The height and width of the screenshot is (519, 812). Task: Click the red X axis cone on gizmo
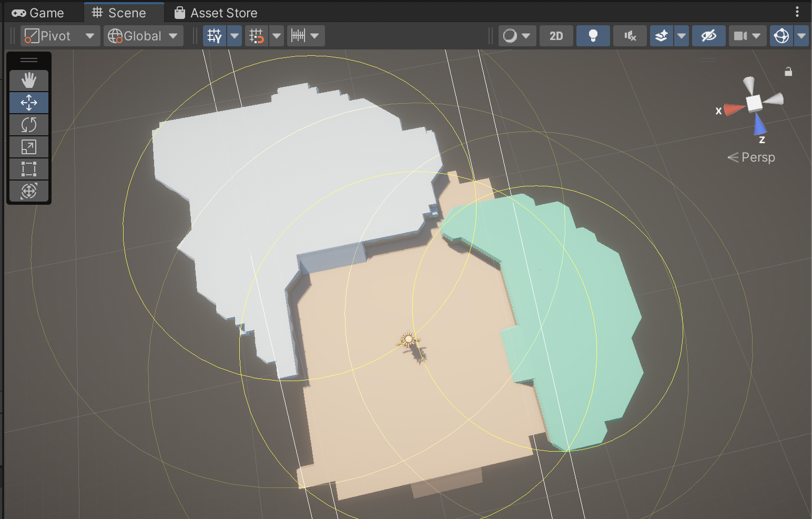(735, 109)
